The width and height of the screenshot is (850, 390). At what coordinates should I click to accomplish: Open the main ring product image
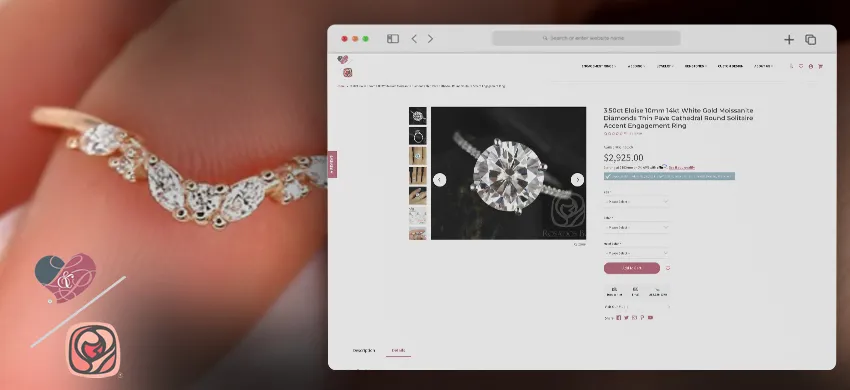tap(508, 173)
